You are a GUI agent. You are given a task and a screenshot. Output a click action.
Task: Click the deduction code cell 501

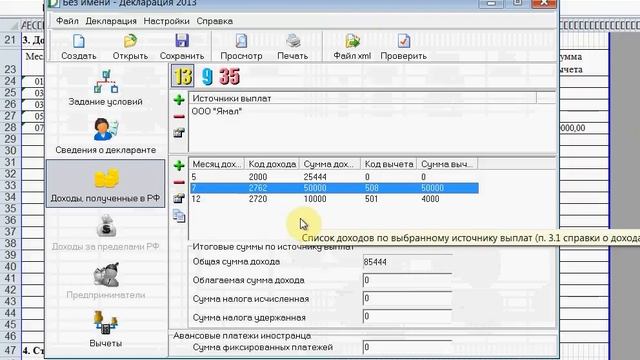371,199
